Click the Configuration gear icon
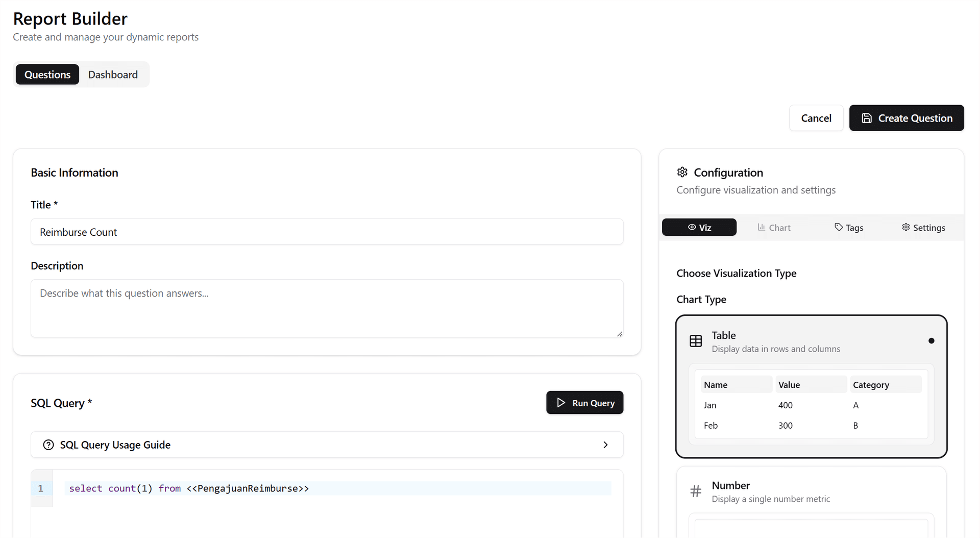 682,172
